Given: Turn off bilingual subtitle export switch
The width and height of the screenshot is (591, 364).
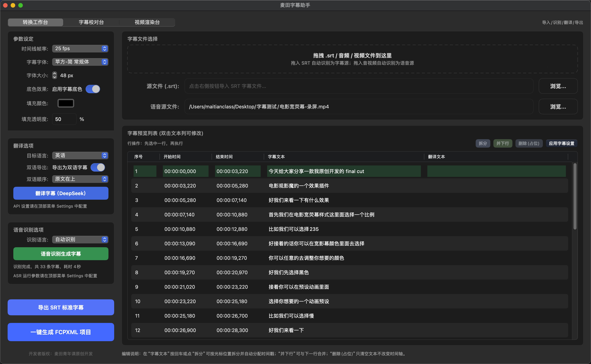Looking at the screenshot, I should click(x=98, y=167).
